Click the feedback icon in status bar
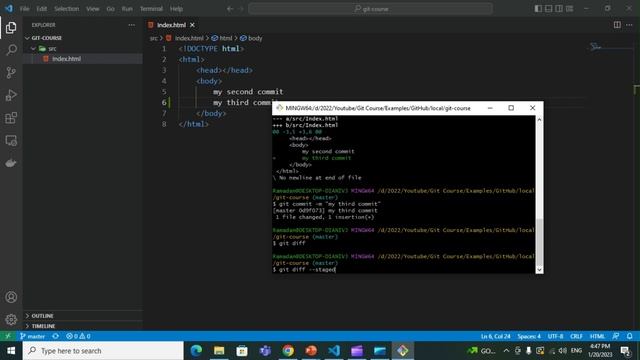This screenshot has height=360, width=640. click(616, 336)
